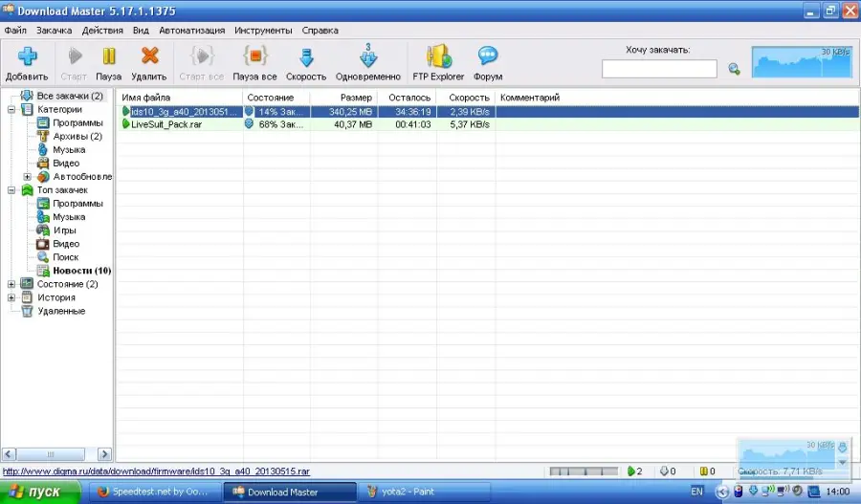The width and height of the screenshot is (861, 504).
Task: Click the Добавить (Add) download icon
Action: [x=27, y=56]
